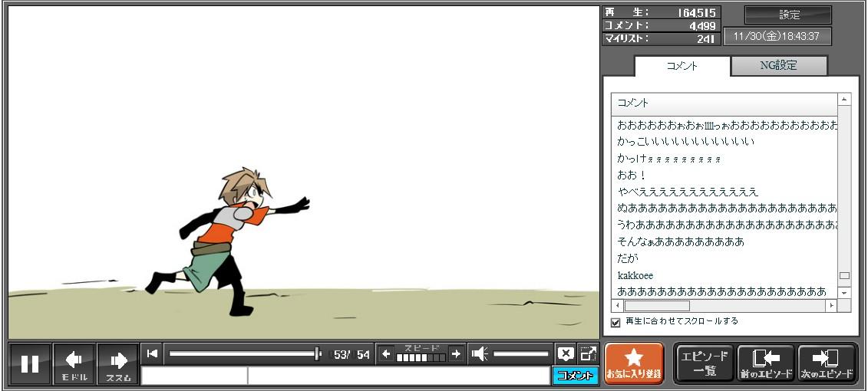The width and height of the screenshot is (868, 391).
Task: Jump to start with skip-to-beginning icon
Action: [152, 353]
